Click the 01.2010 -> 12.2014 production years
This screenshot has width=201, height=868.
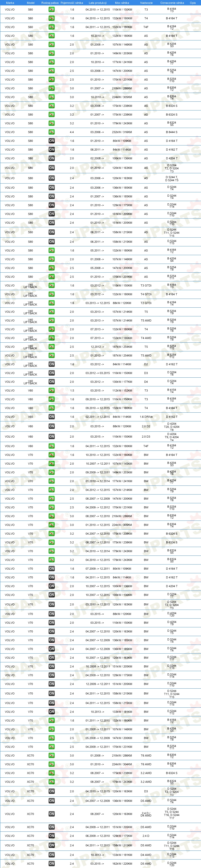(98, 481)
